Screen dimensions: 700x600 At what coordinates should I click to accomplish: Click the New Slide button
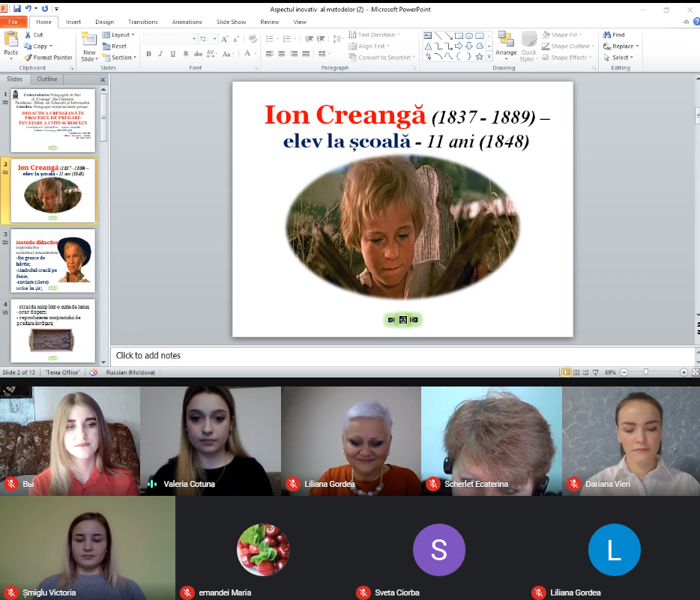(89, 46)
